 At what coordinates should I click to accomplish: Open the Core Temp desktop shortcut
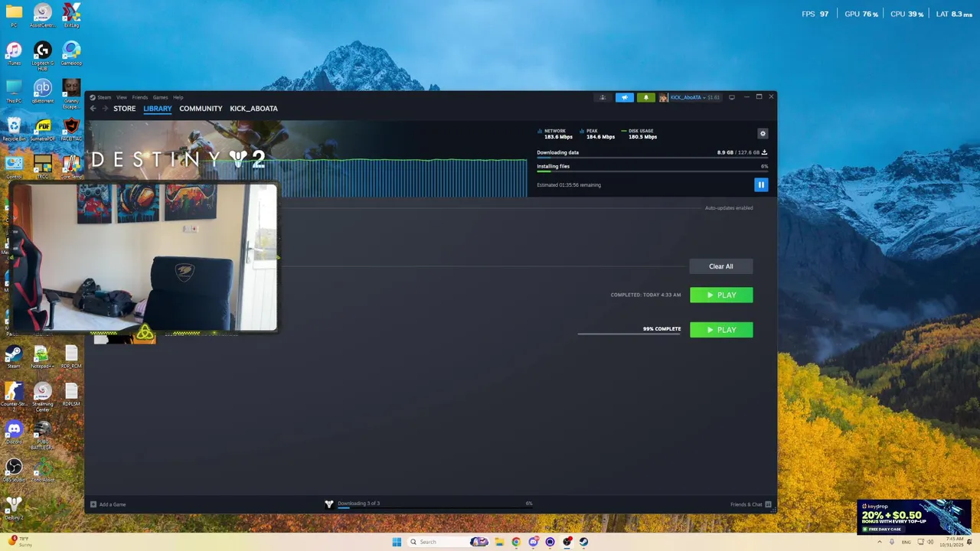tap(71, 168)
